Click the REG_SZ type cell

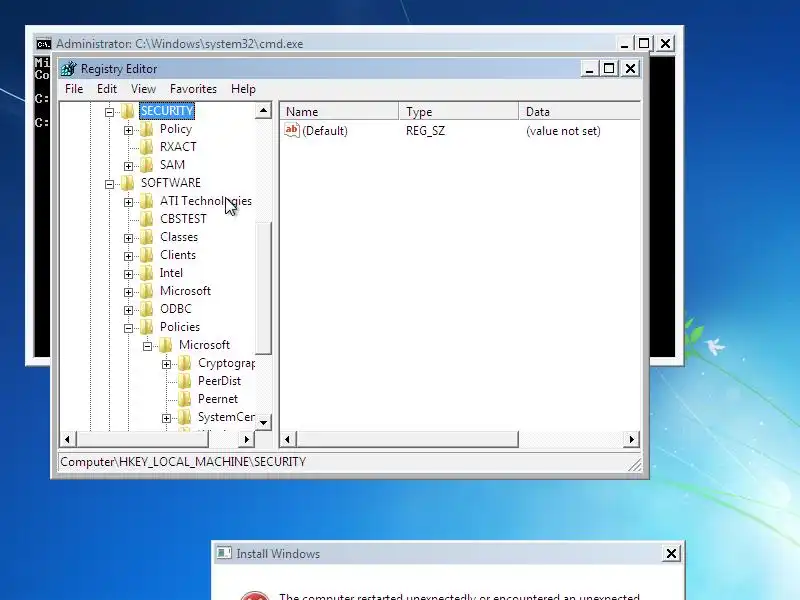point(426,131)
